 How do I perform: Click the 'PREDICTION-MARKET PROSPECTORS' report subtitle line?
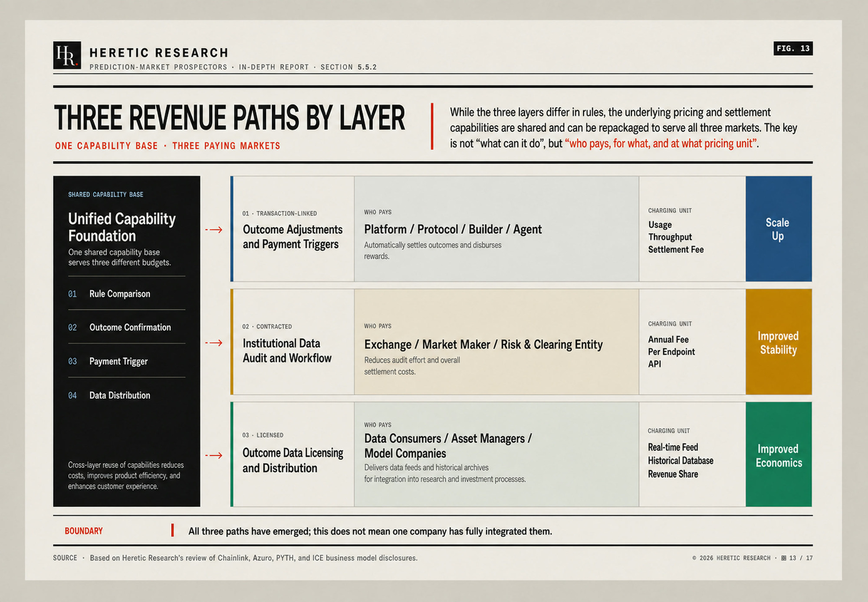click(x=233, y=67)
